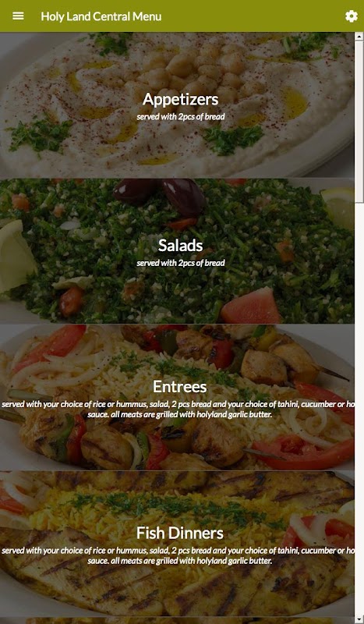The height and width of the screenshot is (624, 364).
Task: Open the hamburger navigation menu
Action: coord(18,16)
